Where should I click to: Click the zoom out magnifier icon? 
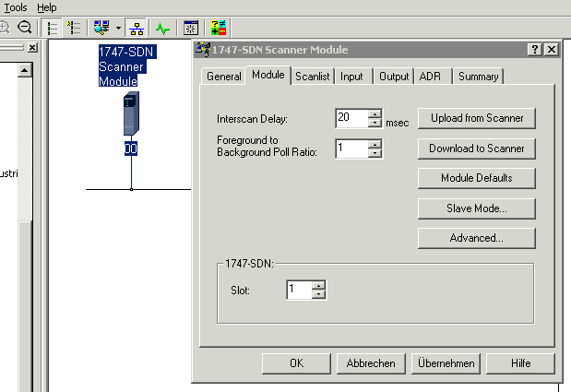coord(24,28)
